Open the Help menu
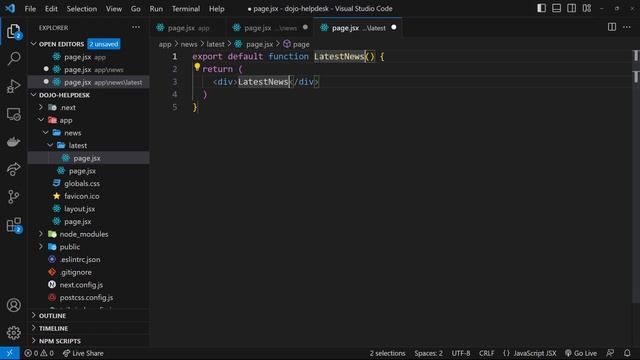640x360 pixels. coord(217,9)
